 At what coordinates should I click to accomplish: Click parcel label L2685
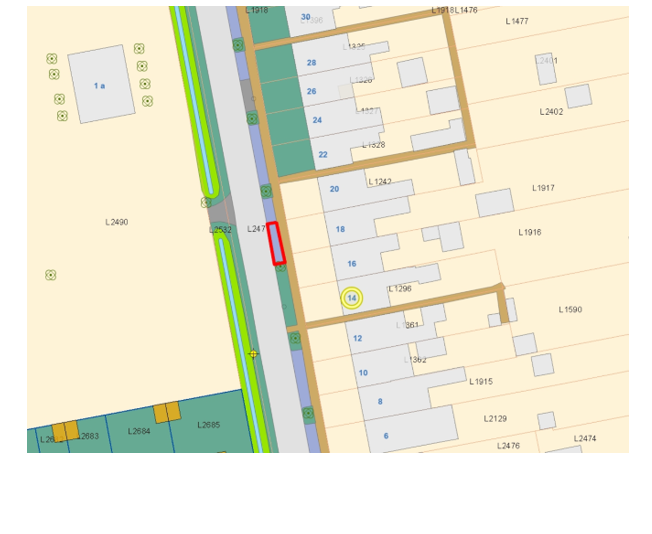pyautogui.click(x=208, y=425)
